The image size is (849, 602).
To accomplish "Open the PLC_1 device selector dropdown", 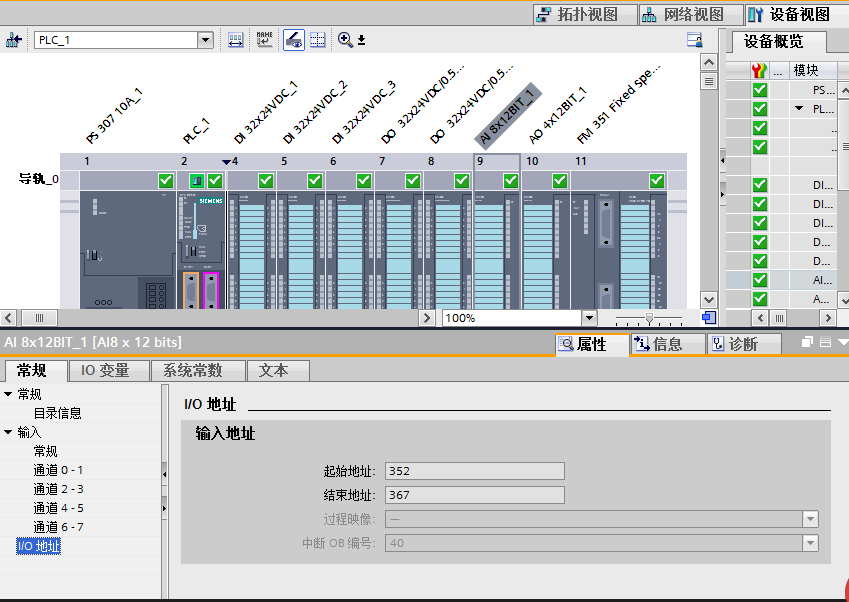I will (x=205, y=40).
